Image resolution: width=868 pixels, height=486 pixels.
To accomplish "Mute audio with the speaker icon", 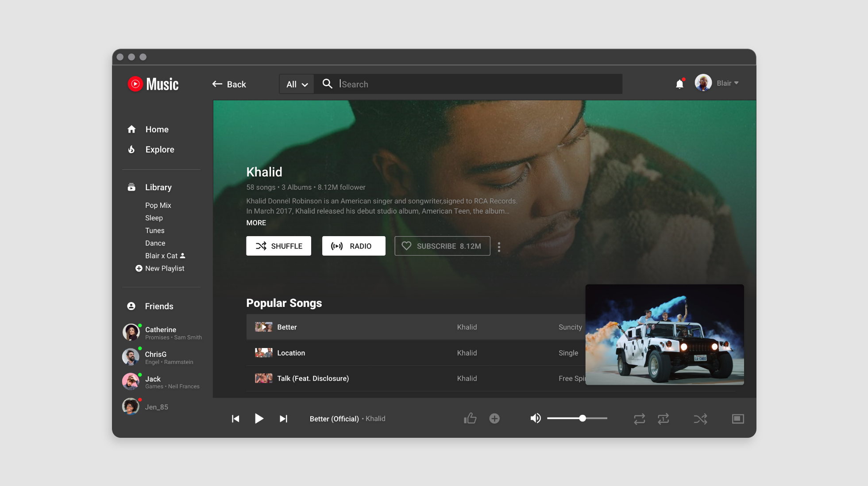I will tap(535, 418).
